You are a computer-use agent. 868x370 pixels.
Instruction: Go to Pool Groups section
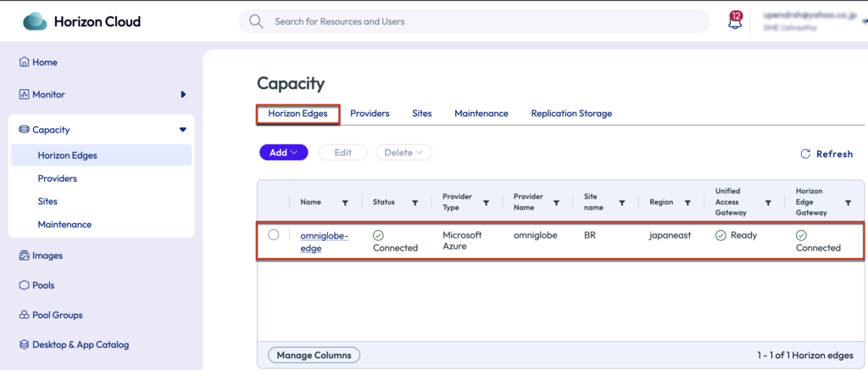(57, 315)
